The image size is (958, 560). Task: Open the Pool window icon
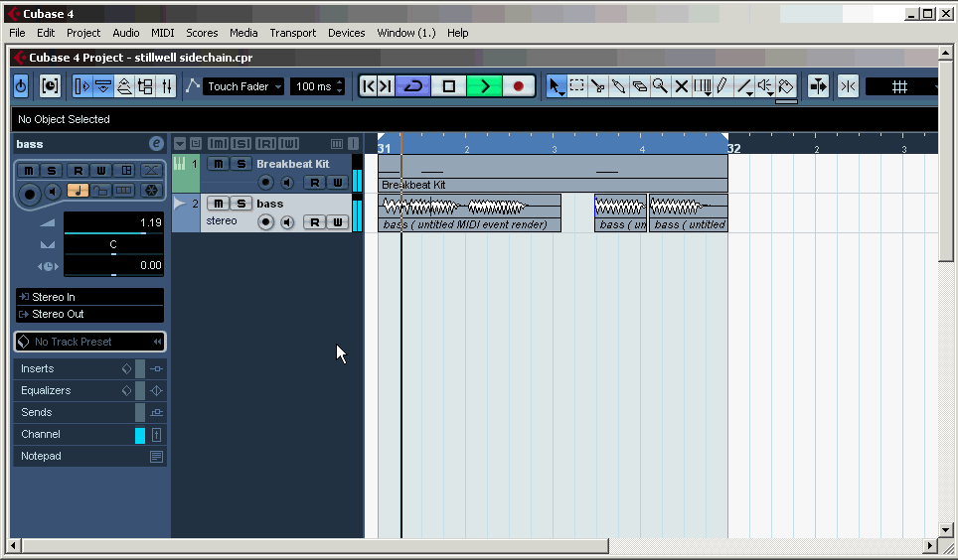(145, 86)
